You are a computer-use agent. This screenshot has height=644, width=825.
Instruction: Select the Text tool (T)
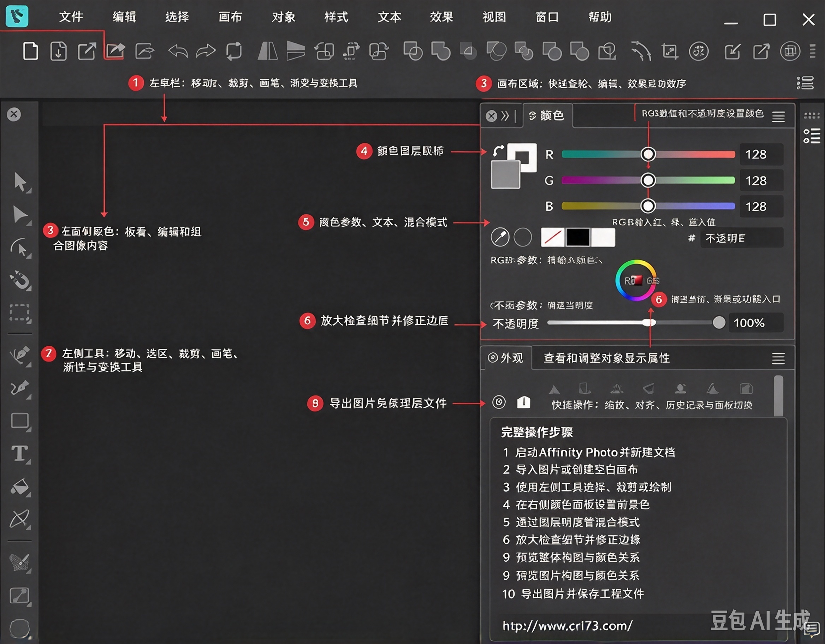coord(20,454)
